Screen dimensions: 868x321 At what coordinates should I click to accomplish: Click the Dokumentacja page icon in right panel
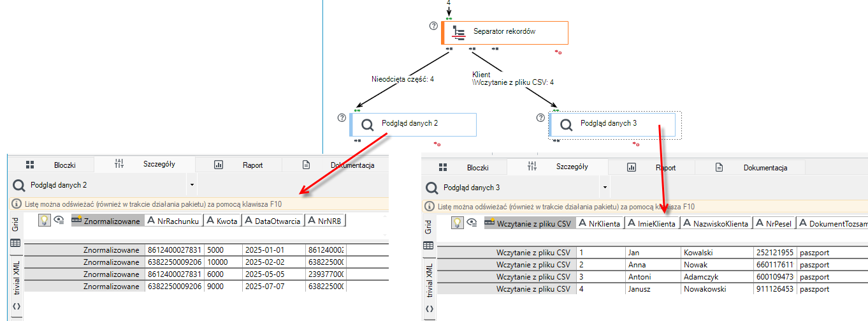coord(719,167)
